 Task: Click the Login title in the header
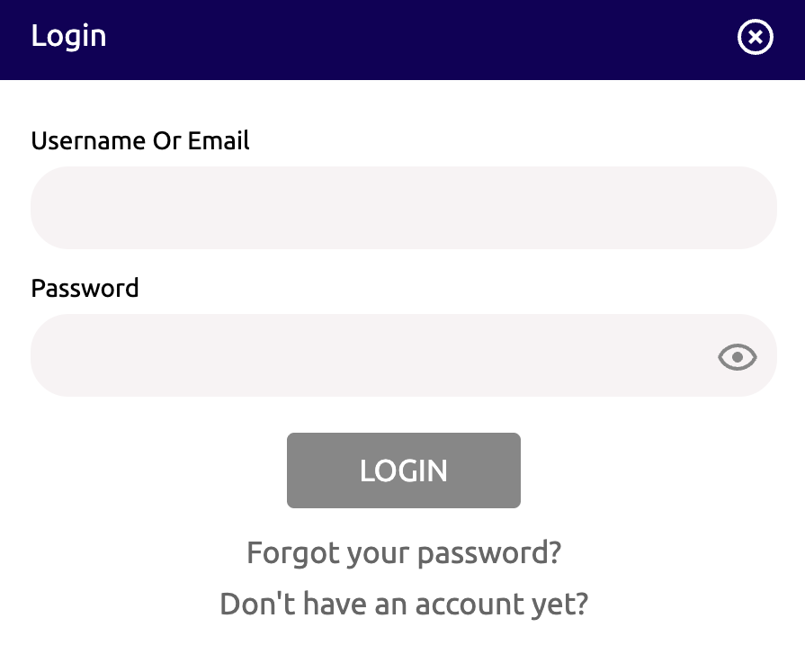coord(69,37)
